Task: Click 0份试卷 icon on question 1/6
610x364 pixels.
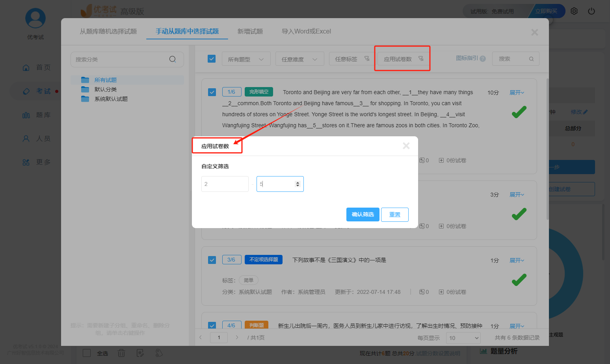Action: tap(441, 160)
